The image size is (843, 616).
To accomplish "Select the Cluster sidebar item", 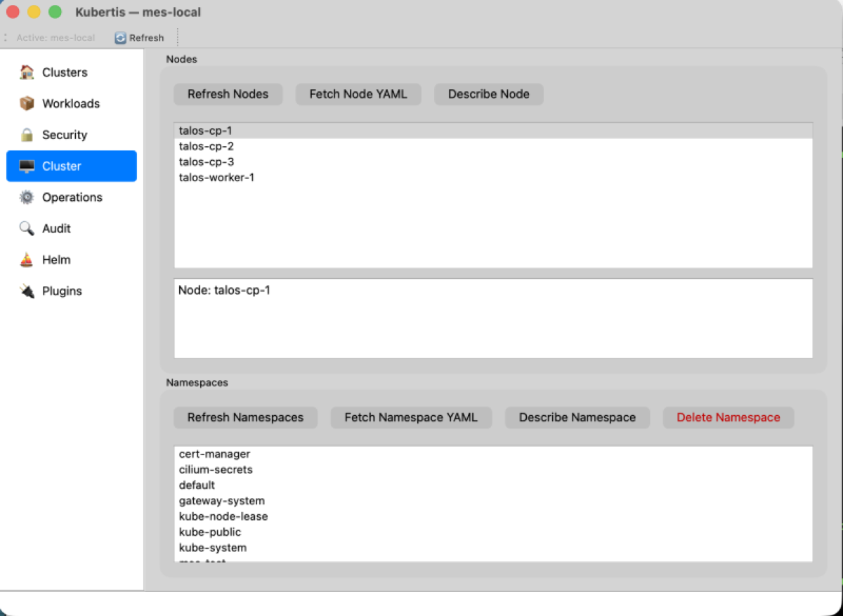I will [x=72, y=166].
